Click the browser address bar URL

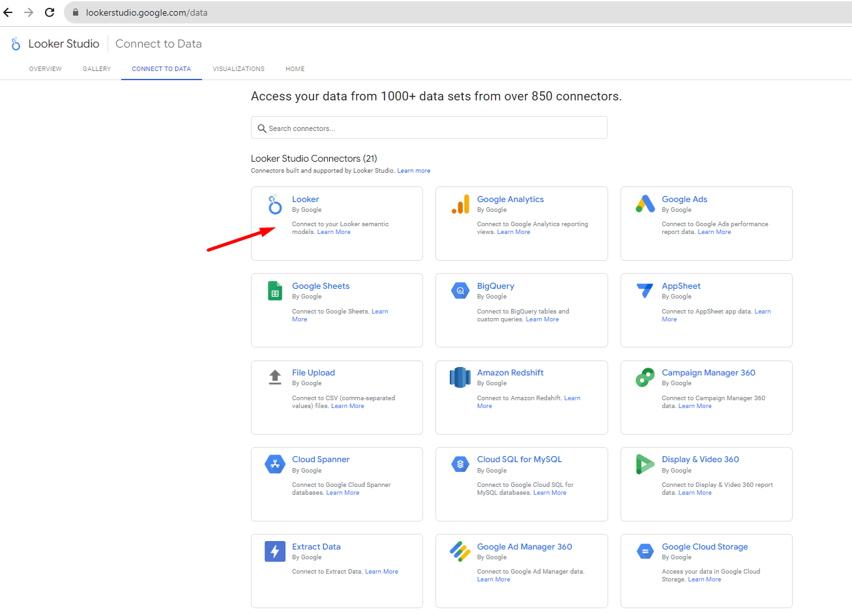(x=147, y=12)
